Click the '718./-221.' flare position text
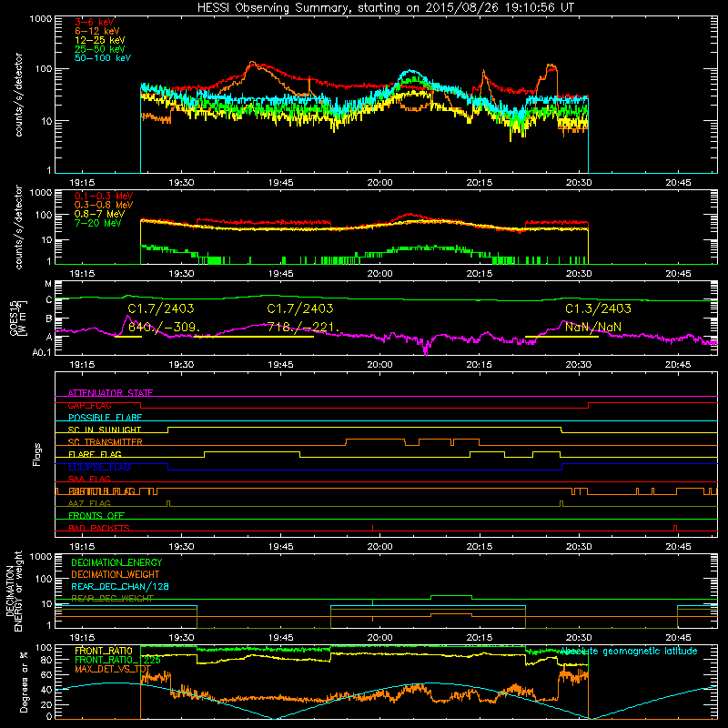Image resolution: width=728 pixels, height=728 pixels. 303,328
